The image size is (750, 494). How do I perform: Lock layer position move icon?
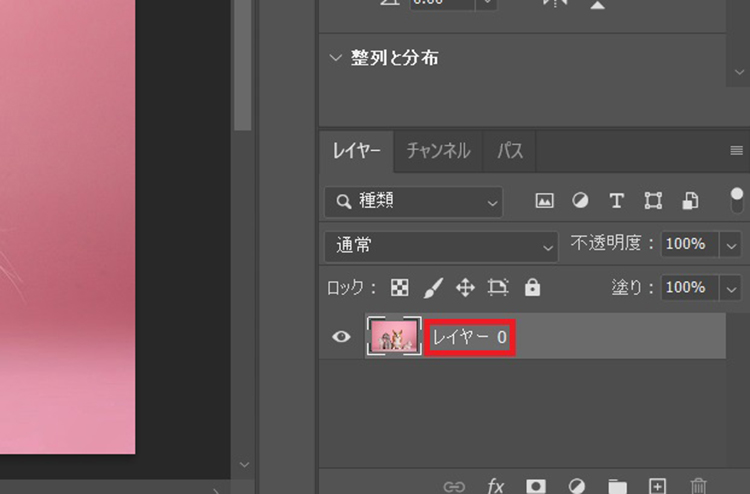pyautogui.click(x=465, y=288)
